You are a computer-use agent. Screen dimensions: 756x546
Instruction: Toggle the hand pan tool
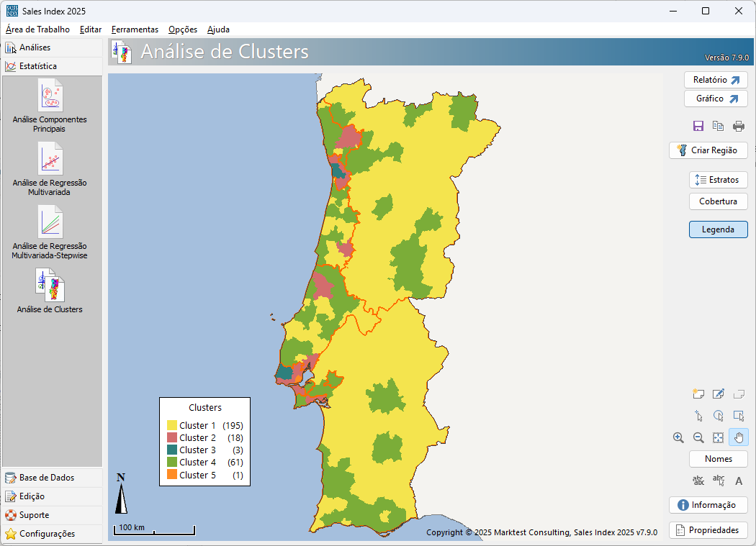click(738, 437)
